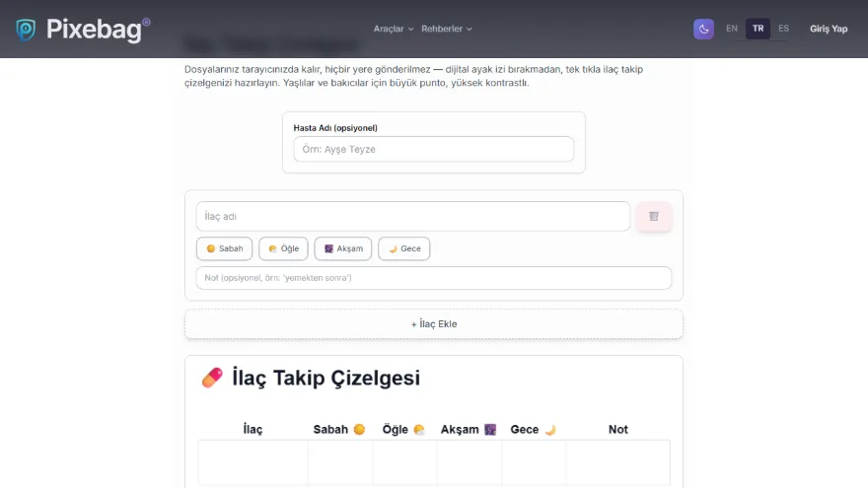Toggle the Sabah time button
The image size is (868, 488).
pos(224,248)
